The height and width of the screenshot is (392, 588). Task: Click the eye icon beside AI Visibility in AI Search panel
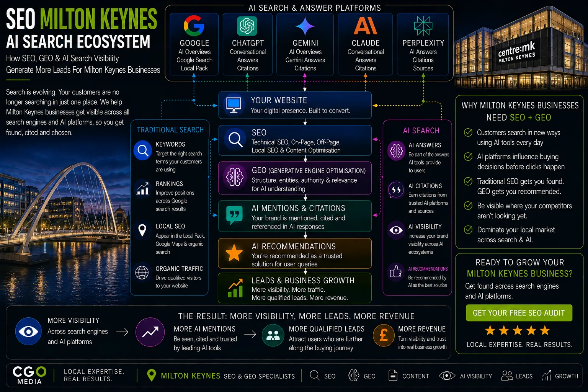pos(396,230)
